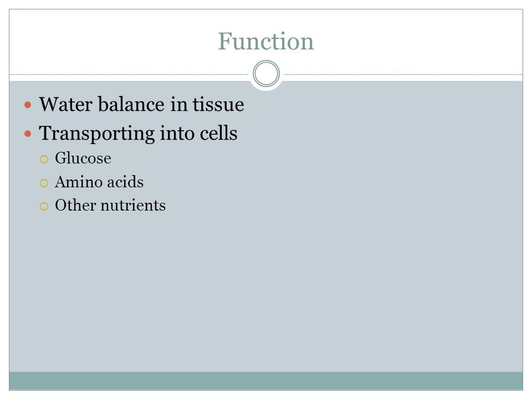This screenshot has height=399, width=532.
Task: Click the yellow ring bullet beside Glucose
Action: (x=44, y=159)
